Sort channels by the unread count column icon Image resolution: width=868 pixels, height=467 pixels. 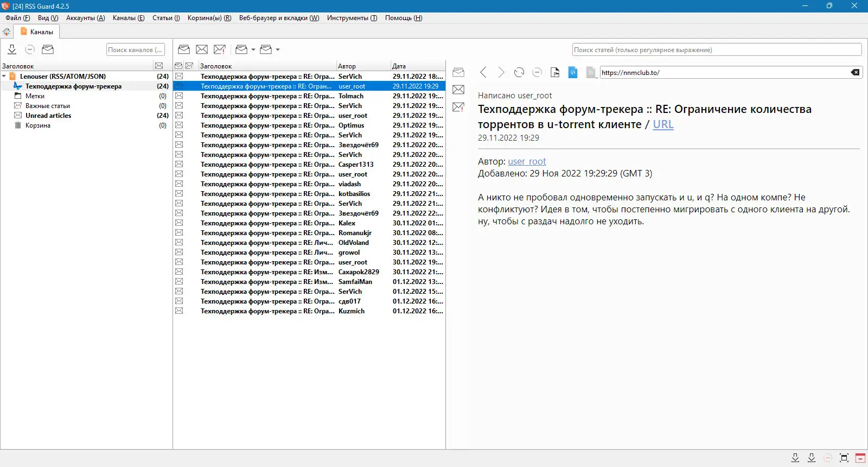click(159, 66)
